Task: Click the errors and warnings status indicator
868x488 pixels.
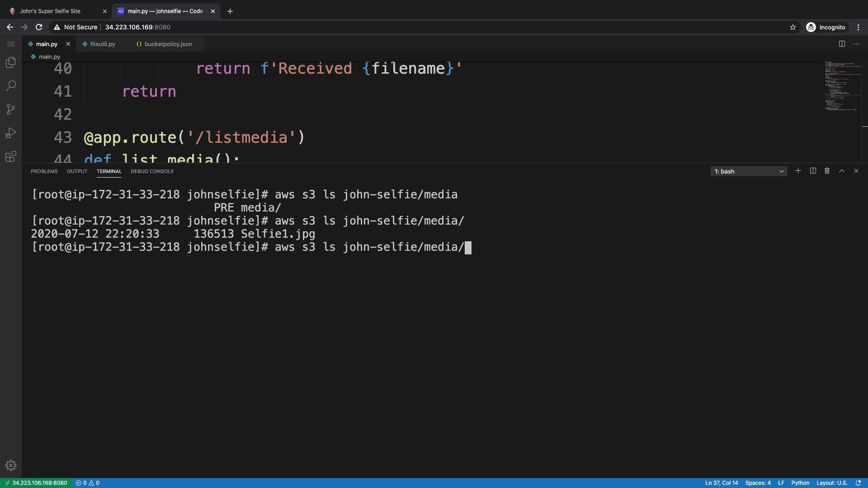Action: coord(88,483)
